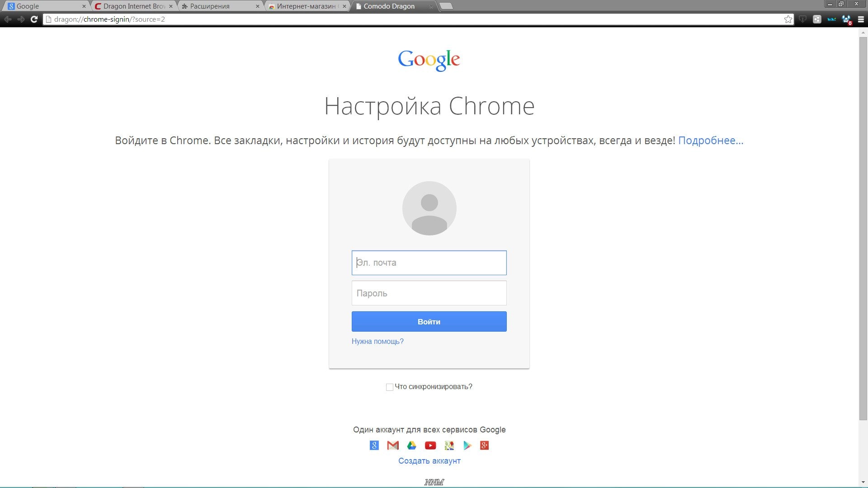Open a new tab

point(446,6)
